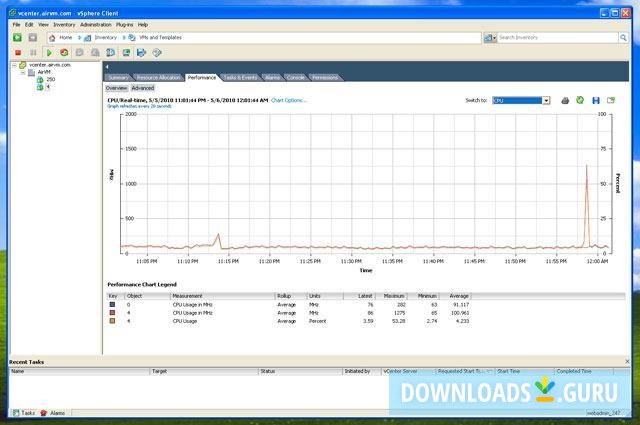Click VMs and Templates breadcrumb text
Screen dimensions: 640x425
(160, 38)
